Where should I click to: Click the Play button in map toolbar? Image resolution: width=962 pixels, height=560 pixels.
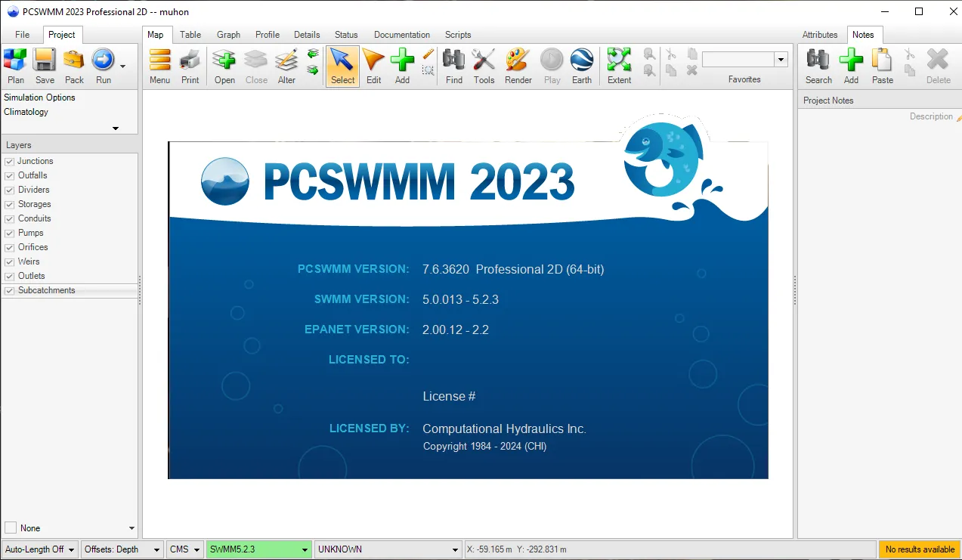pos(552,67)
